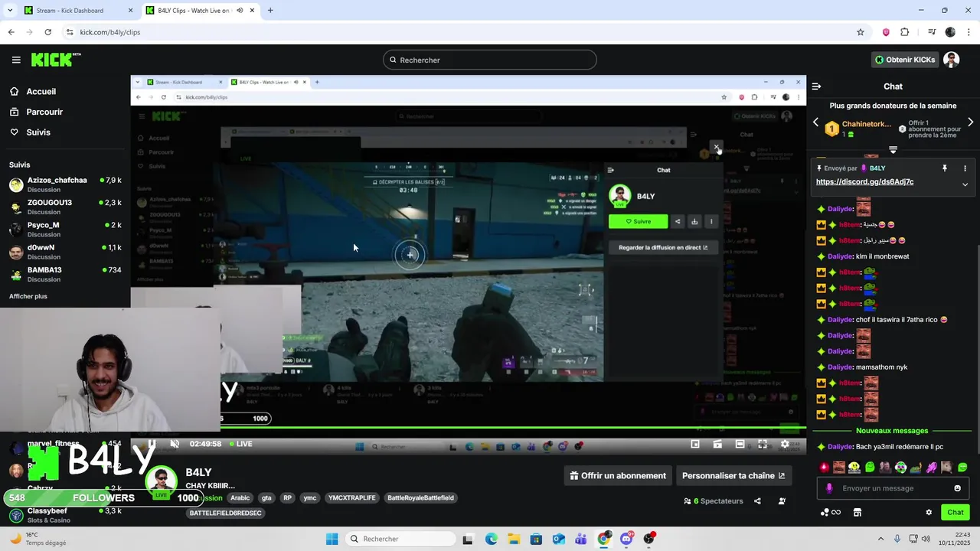Open the discord.gg link in pinned message
This screenshot has width=980, height=551.
click(x=864, y=182)
